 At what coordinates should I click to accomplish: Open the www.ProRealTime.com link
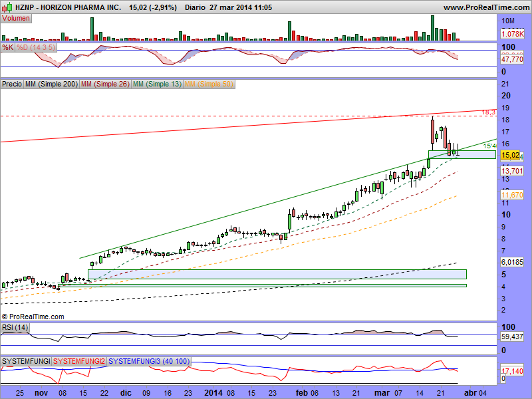click(x=487, y=7)
